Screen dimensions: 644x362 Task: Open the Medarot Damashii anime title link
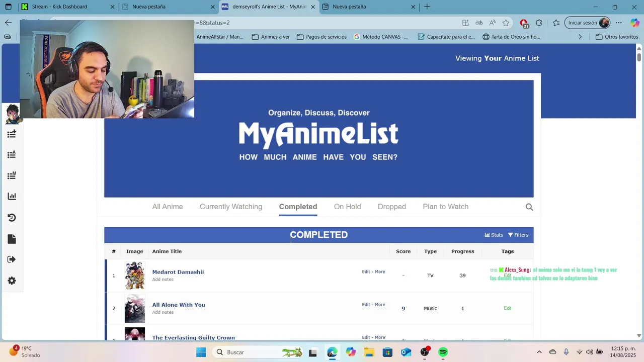coord(178,272)
